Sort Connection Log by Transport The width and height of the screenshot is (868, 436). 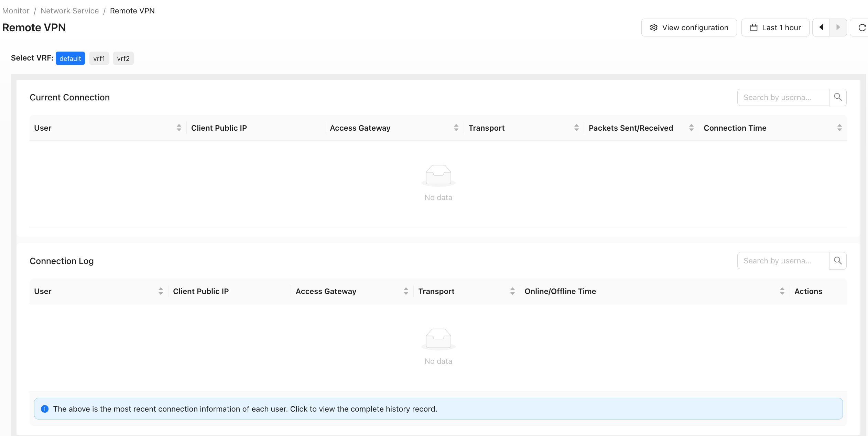[512, 291]
